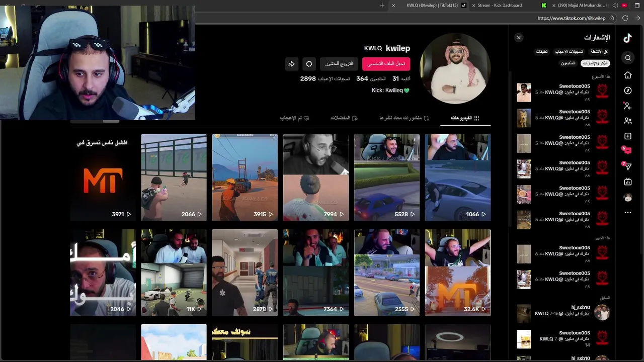Image resolution: width=644 pixels, height=362 pixels.
Task: Open More menu via three dots
Action: 628,213
